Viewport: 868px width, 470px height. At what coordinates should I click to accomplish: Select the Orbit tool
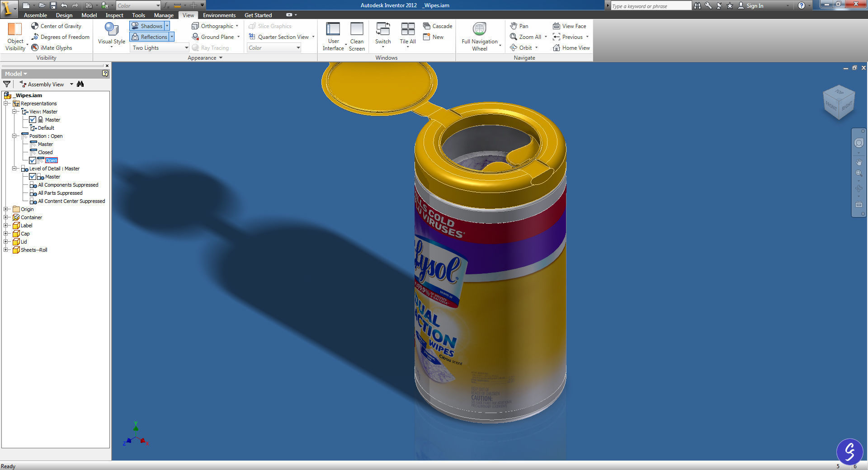(x=521, y=48)
